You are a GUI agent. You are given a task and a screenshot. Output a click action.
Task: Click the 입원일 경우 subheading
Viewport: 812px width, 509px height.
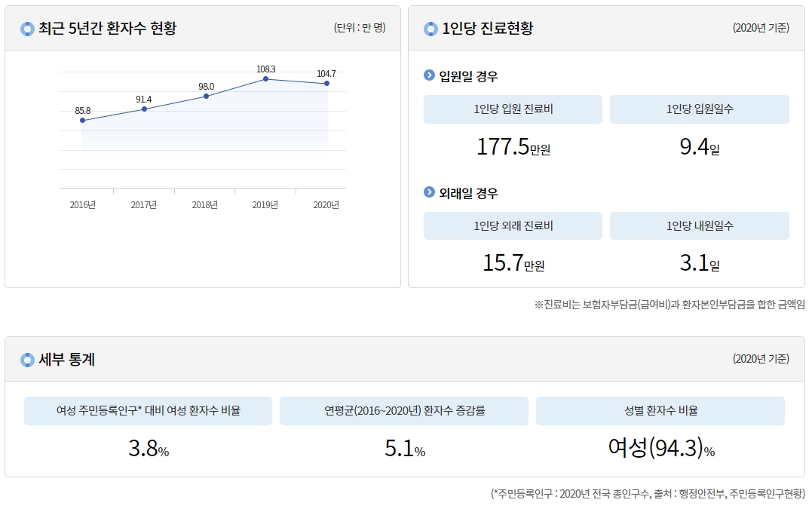[468, 77]
